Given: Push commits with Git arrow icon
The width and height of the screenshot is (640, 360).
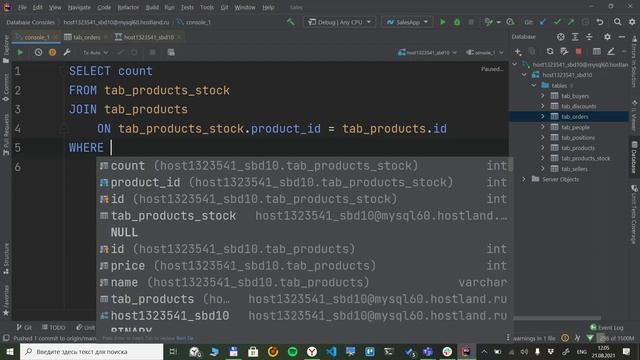Looking at the screenshot, I should [x=571, y=22].
